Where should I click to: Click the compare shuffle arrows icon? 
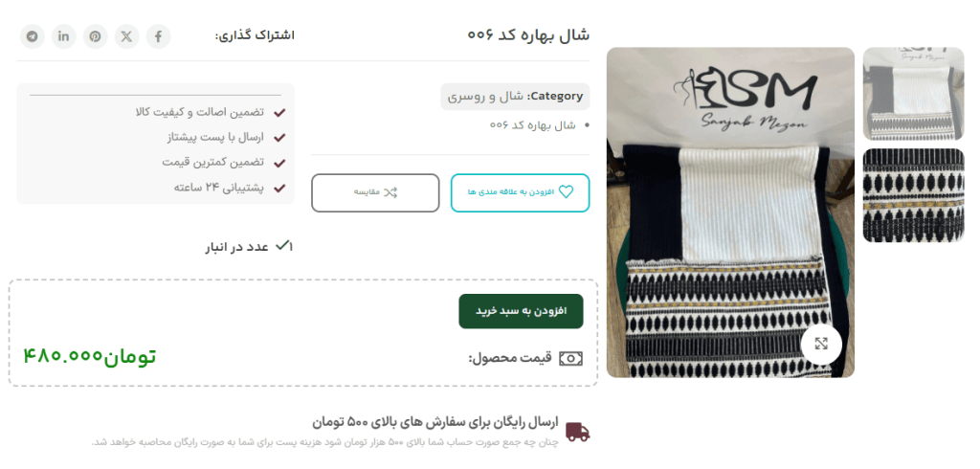[390, 192]
